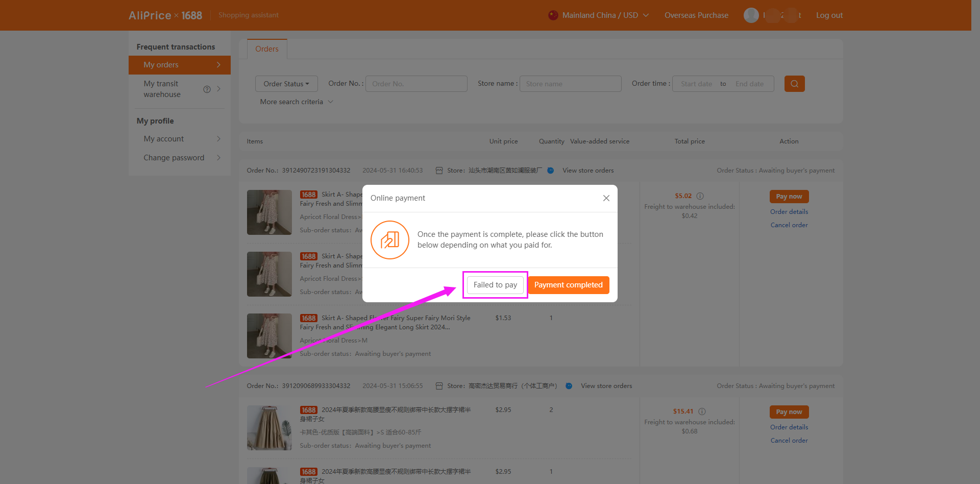Expand More search criteria
The height and width of the screenshot is (484, 980).
pos(297,102)
